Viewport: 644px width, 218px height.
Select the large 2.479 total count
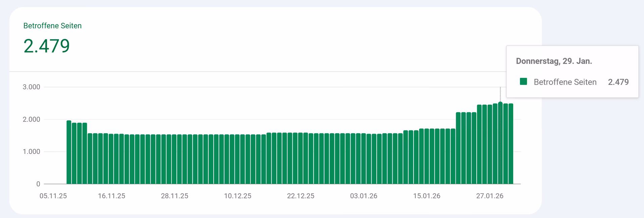47,46
